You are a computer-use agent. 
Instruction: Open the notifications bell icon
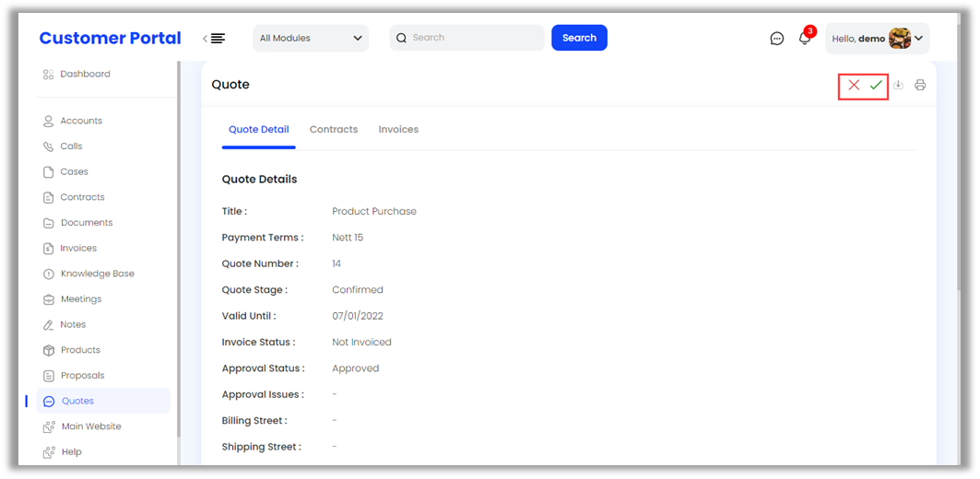tap(804, 39)
